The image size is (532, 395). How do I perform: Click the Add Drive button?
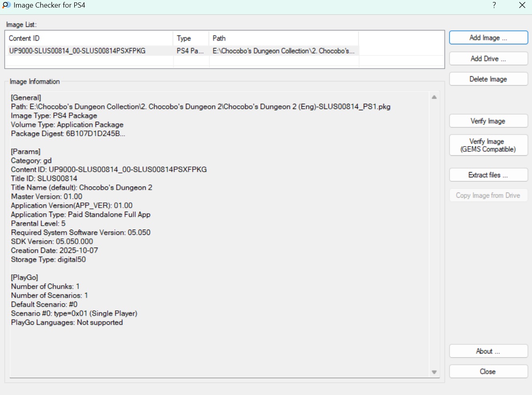(x=488, y=59)
